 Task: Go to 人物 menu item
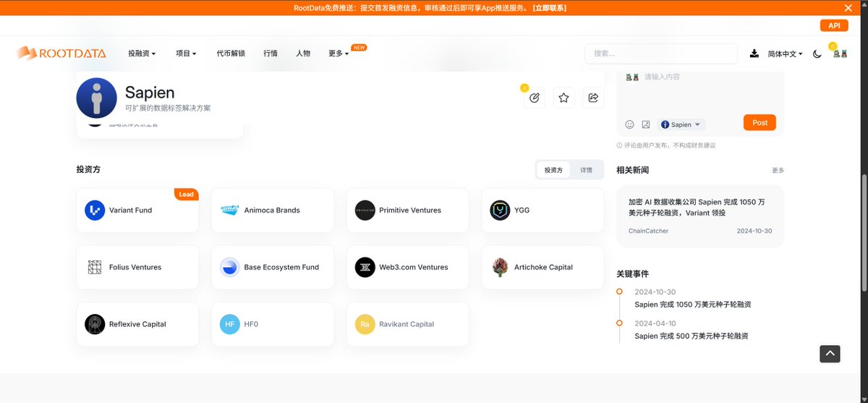click(x=303, y=54)
